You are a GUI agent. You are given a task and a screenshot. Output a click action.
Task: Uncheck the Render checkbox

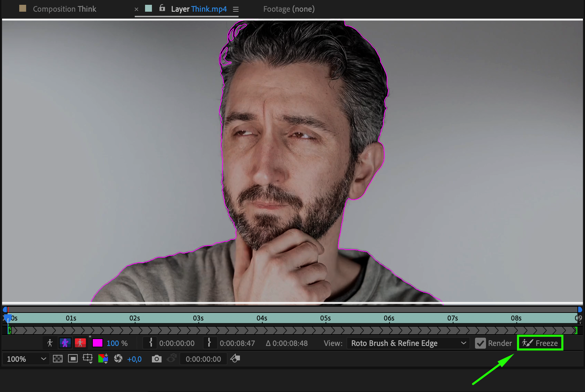(x=480, y=343)
